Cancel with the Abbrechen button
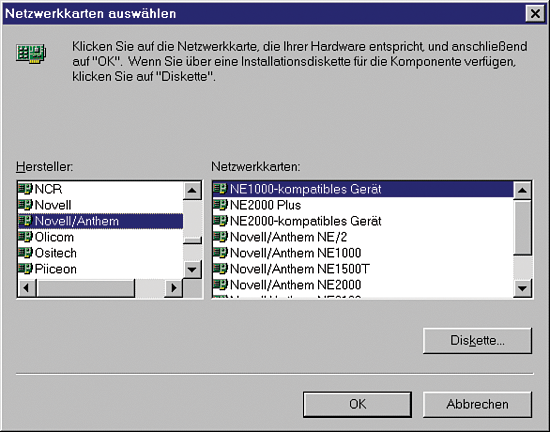The width and height of the screenshot is (550, 432). pos(477,404)
